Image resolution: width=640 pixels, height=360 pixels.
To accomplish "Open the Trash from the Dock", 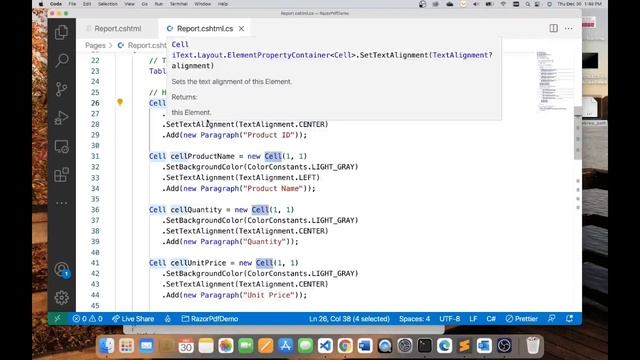I will pyautogui.click(x=533, y=346).
